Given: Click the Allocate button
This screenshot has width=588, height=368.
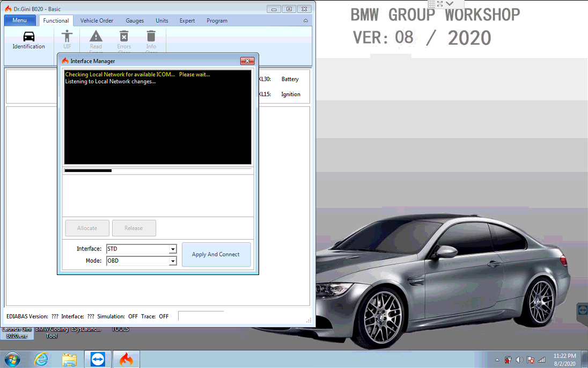Looking at the screenshot, I should coord(87,228).
